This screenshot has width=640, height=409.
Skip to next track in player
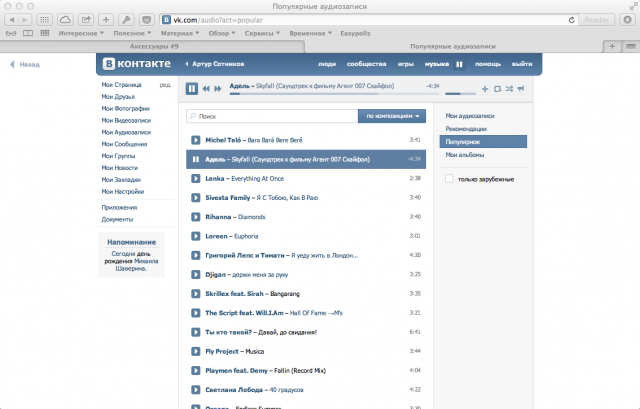click(218, 89)
